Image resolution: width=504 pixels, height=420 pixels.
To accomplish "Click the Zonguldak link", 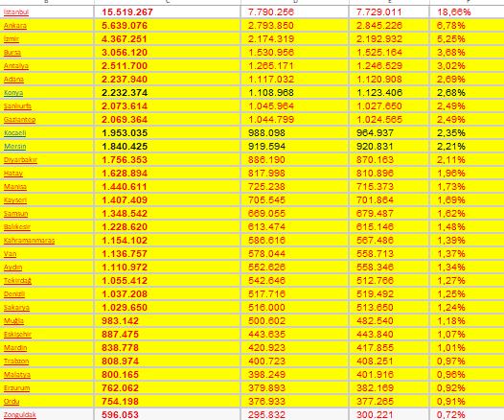I will click(20, 415).
